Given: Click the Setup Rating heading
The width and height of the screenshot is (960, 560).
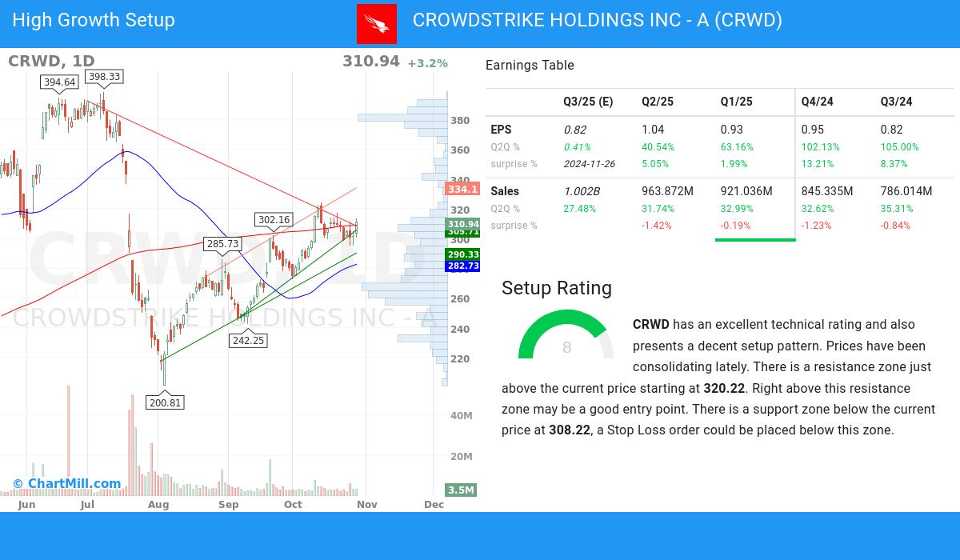Looking at the screenshot, I should point(557,288).
